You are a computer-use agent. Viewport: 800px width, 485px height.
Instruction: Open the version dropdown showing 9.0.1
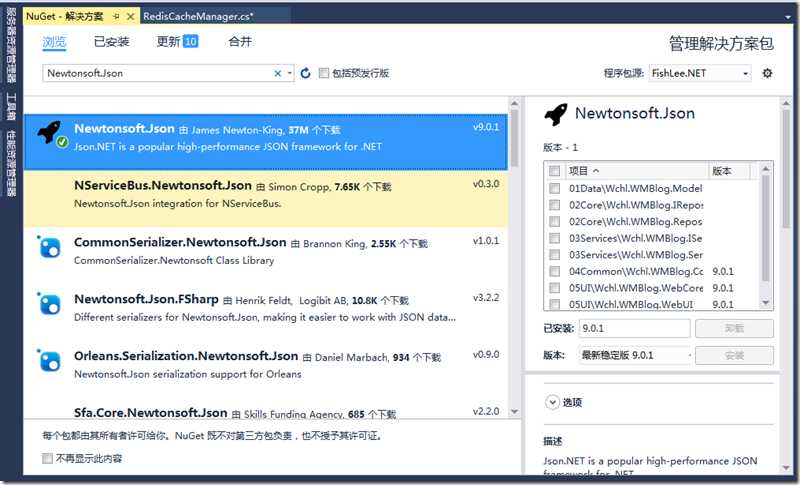pos(635,355)
